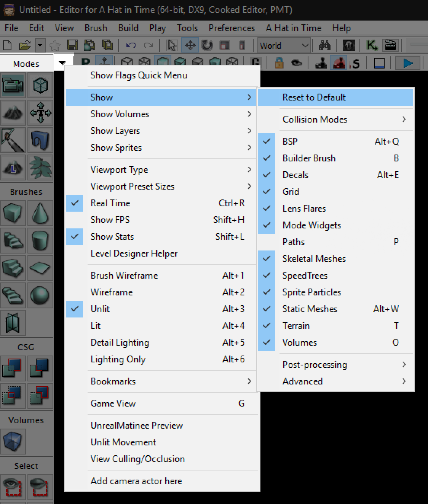This screenshot has width=428, height=504.
Task: Create Cone builder brush
Action: click(40, 214)
